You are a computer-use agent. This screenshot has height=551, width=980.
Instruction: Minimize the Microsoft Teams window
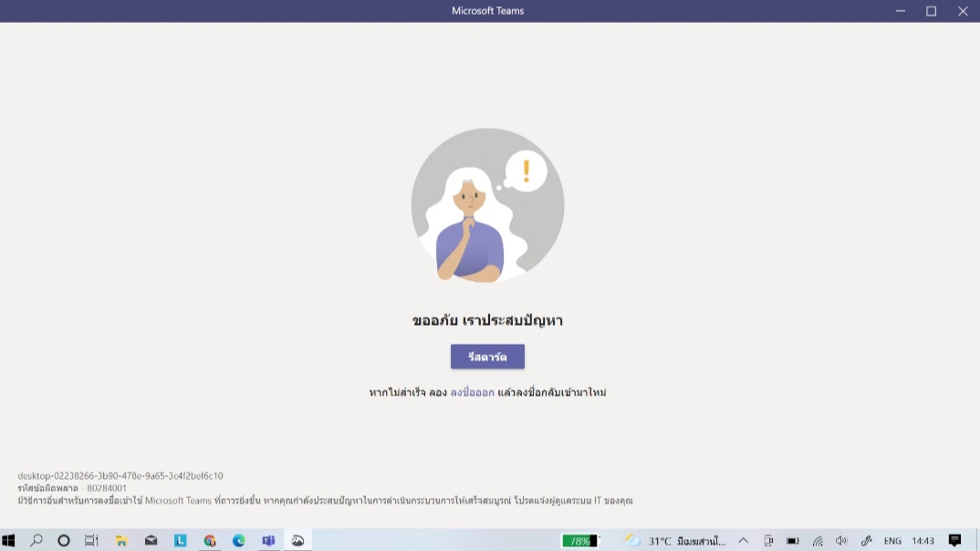pos(900,11)
